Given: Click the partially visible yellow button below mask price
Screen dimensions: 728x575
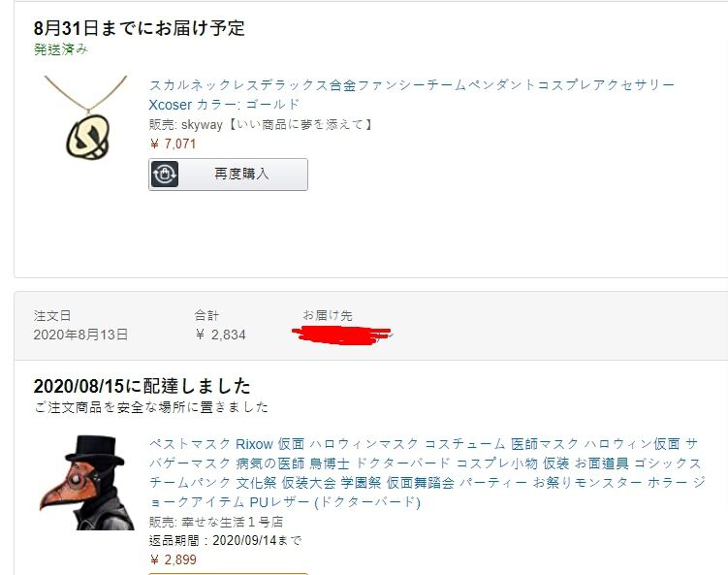Looking at the screenshot, I should click(x=228, y=574).
